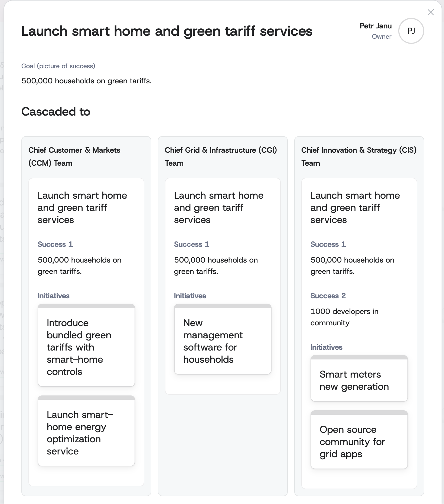Click the Success 2 label in the CIS card
444x504 pixels.
coord(328,296)
